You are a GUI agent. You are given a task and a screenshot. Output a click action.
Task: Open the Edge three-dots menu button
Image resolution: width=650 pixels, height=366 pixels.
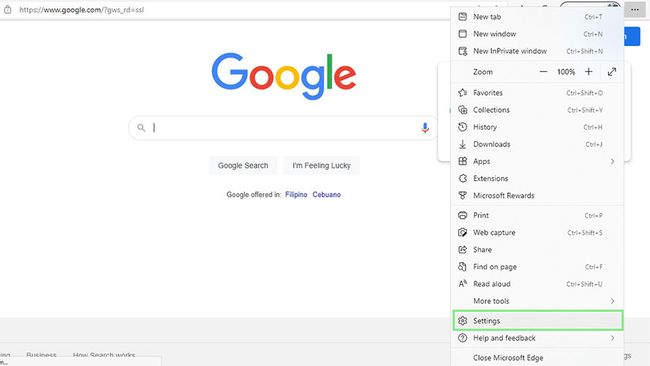pos(635,10)
